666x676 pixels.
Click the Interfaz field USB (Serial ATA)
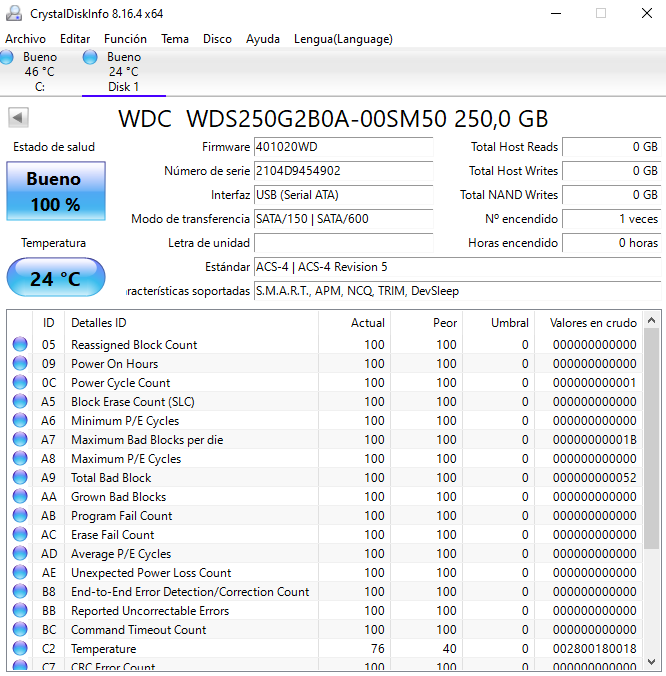point(344,195)
